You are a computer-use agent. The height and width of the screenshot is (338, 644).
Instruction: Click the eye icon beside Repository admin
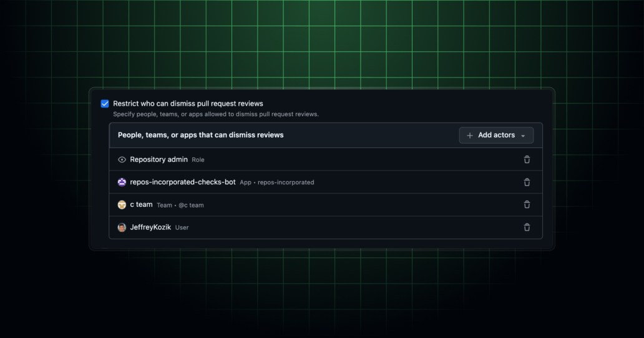click(x=122, y=159)
